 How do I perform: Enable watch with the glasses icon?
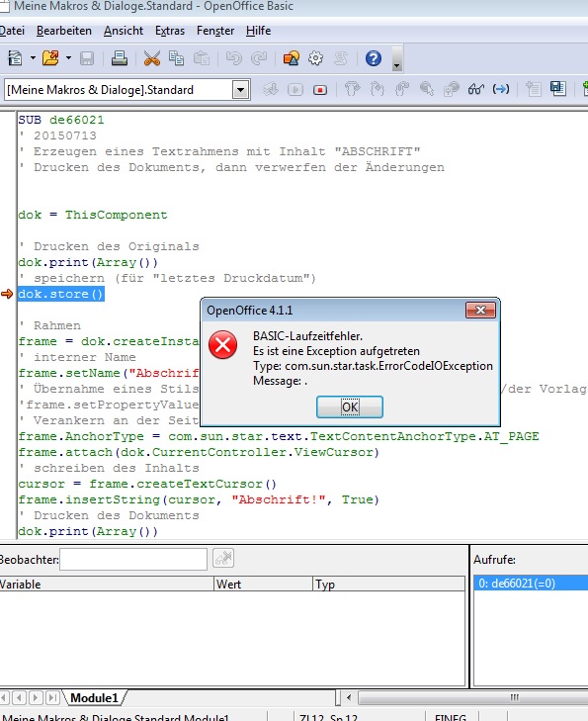click(x=476, y=89)
